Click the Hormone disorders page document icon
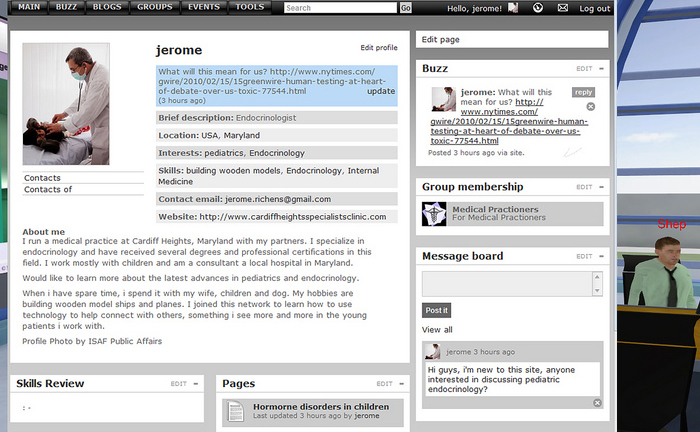The height and width of the screenshot is (432, 700). coord(235,411)
